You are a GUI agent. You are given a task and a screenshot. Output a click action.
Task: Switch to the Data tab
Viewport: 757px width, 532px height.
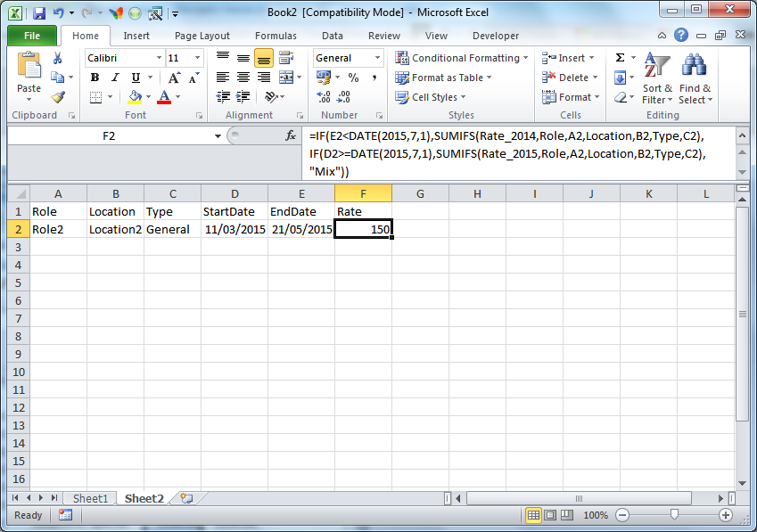coord(333,36)
